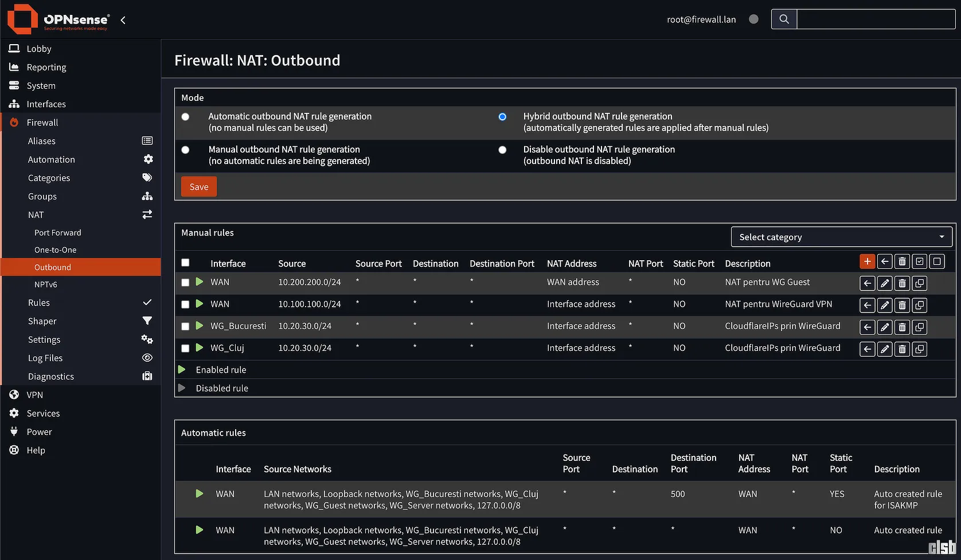Edit the NAT pentru WG Guest rule
This screenshot has width=961, height=560.
[885, 283]
